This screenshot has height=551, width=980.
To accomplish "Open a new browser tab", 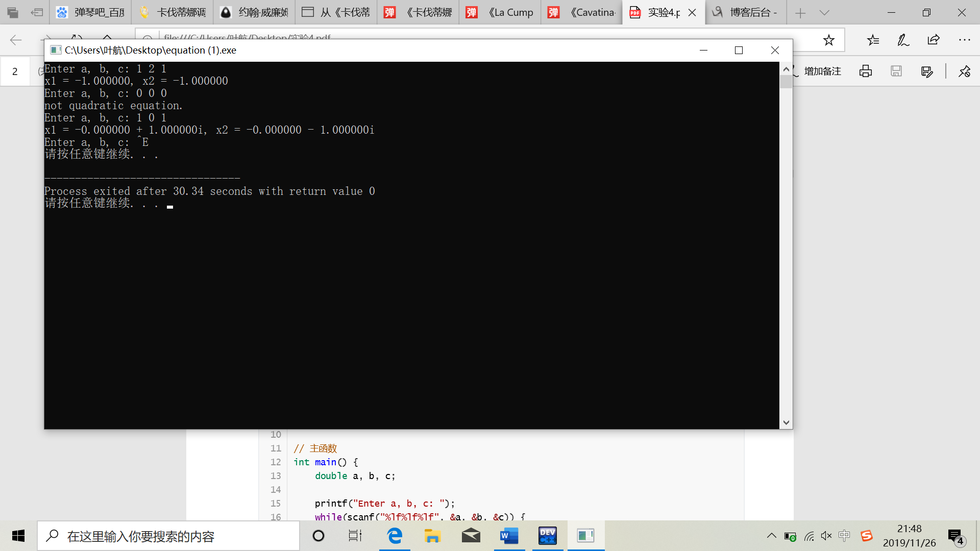I will pos(800,13).
